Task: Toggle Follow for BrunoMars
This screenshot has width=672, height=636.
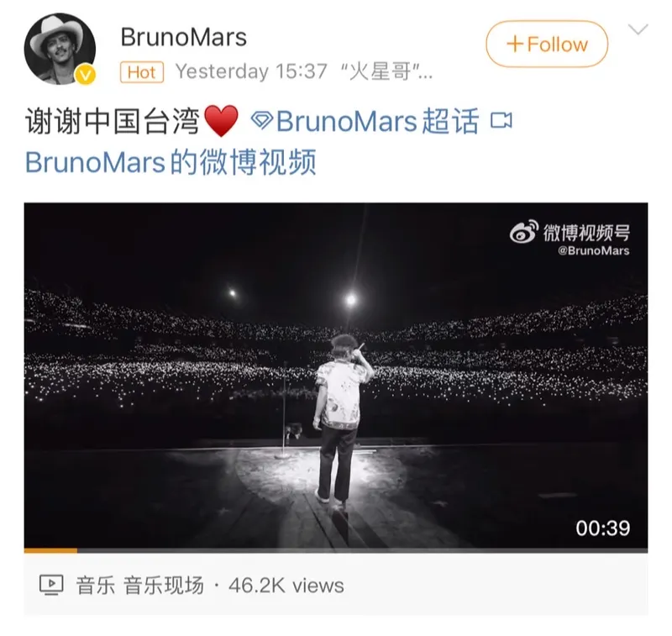Action: (x=547, y=44)
